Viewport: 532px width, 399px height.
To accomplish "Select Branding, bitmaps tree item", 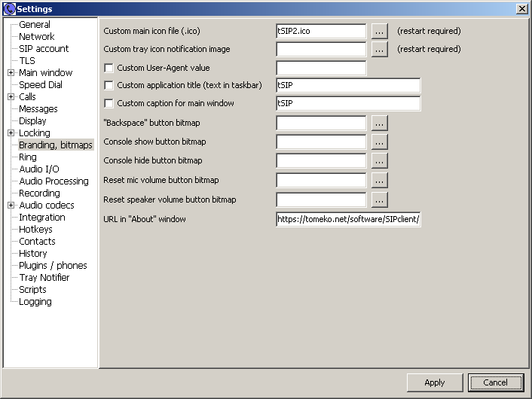I will (56, 145).
